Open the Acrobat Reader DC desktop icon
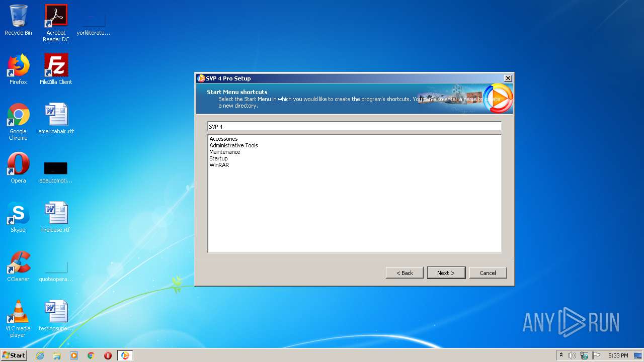The image size is (644, 362). pos(56,23)
